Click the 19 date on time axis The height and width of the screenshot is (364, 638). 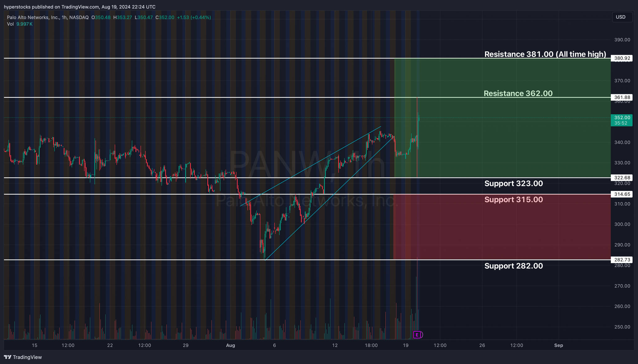(406, 345)
